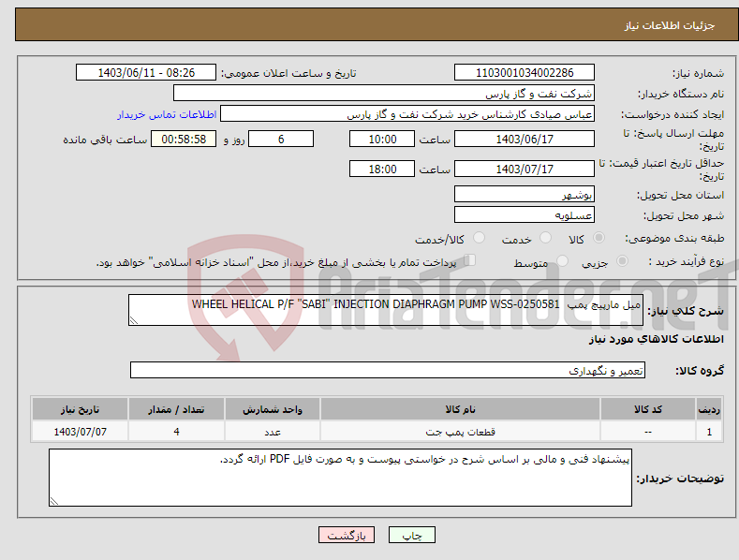Click the واحد شمارش column header

coord(273,409)
